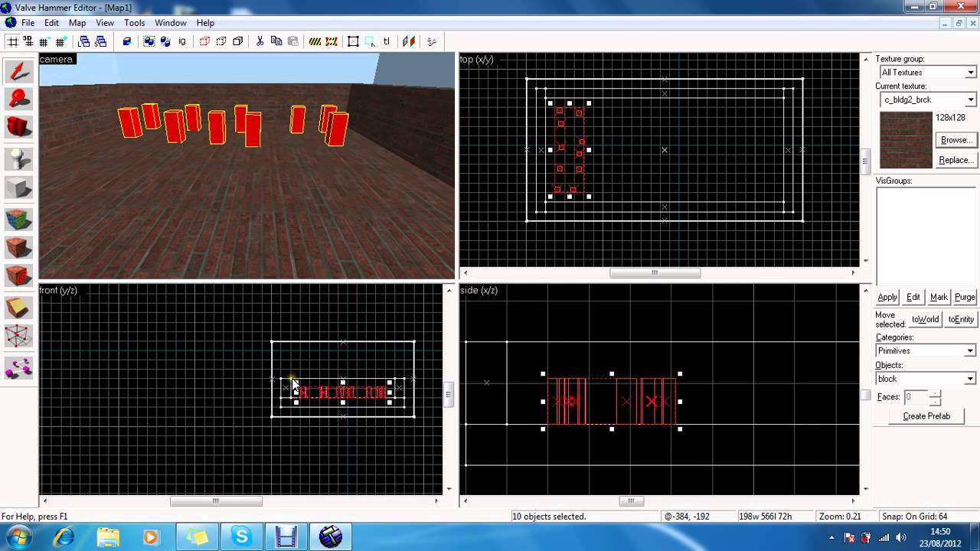
Task: Open the Current texture dropdown
Action: [970, 99]
